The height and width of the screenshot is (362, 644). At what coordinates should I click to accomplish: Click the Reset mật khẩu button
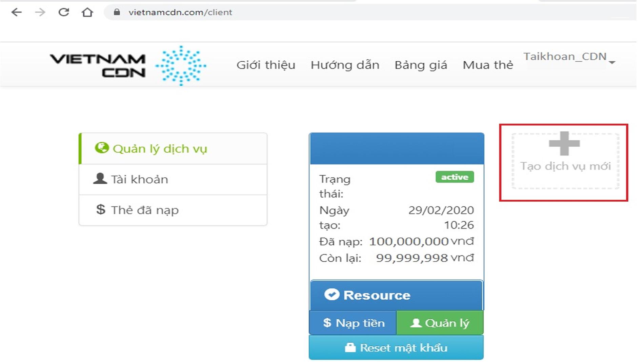point(395,347)
